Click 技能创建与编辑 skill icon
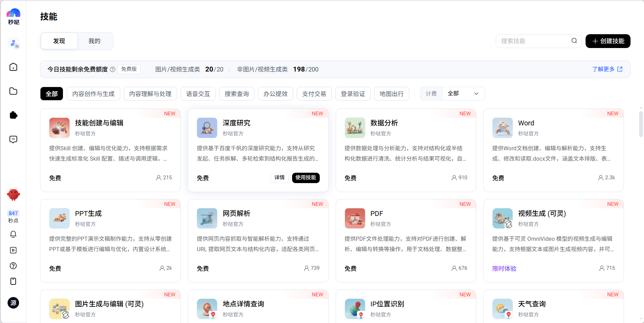The width and height of the screenshot is (644, 323). pos(59,128)
